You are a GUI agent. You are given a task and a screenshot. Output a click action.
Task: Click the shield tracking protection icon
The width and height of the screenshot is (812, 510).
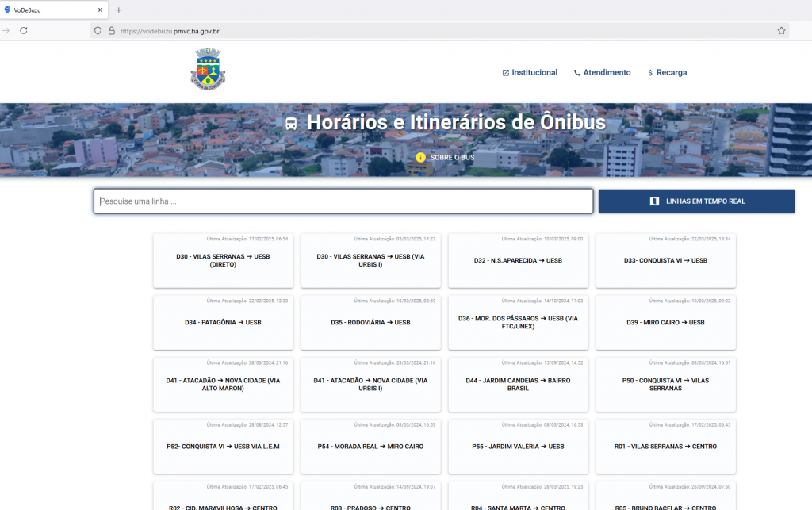tap(98, 31)
